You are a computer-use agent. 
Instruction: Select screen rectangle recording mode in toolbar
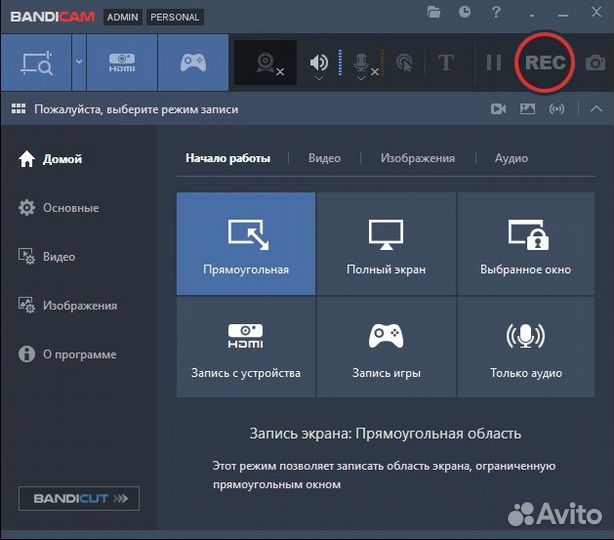coord(36,63)
